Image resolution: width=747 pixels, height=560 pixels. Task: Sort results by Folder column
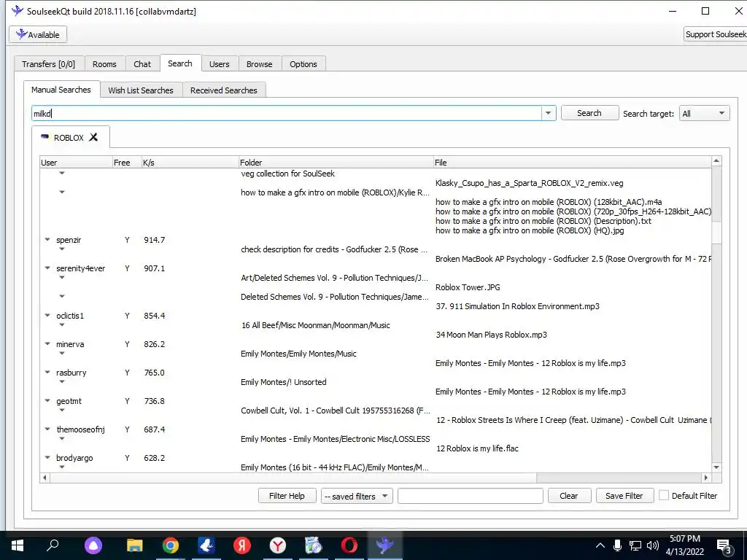(336, 163)
